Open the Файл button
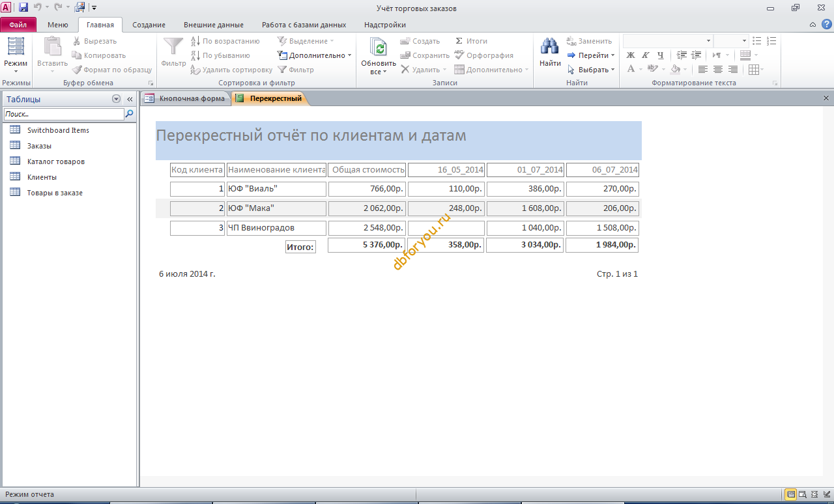This screenshot has width=834, height=504. 18,25
